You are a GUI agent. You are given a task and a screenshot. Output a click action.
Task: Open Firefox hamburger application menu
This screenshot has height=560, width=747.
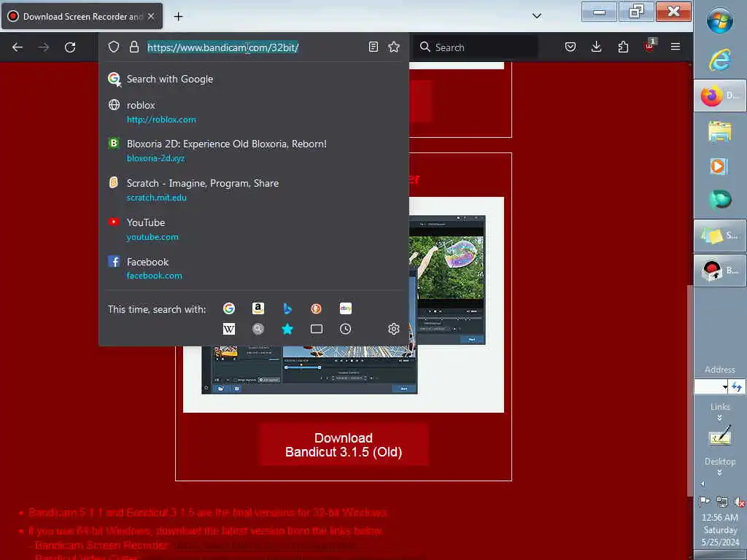click(x=676, y=47)
